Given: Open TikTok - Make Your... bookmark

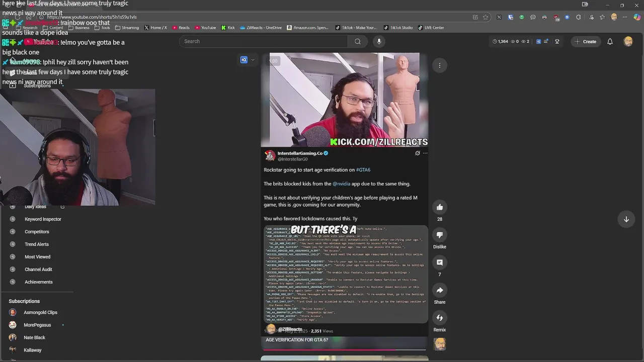Looking at the screenshot, I should (x=356, y=28).
